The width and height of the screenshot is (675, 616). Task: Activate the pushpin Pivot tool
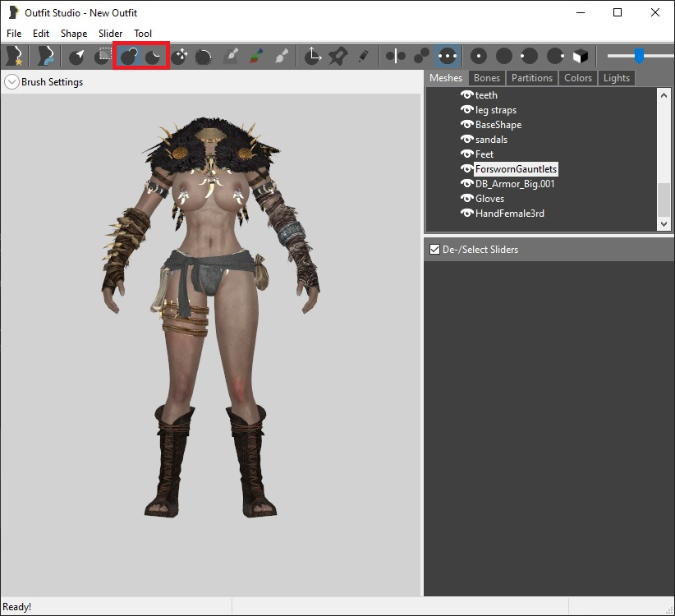coord(338,57)
